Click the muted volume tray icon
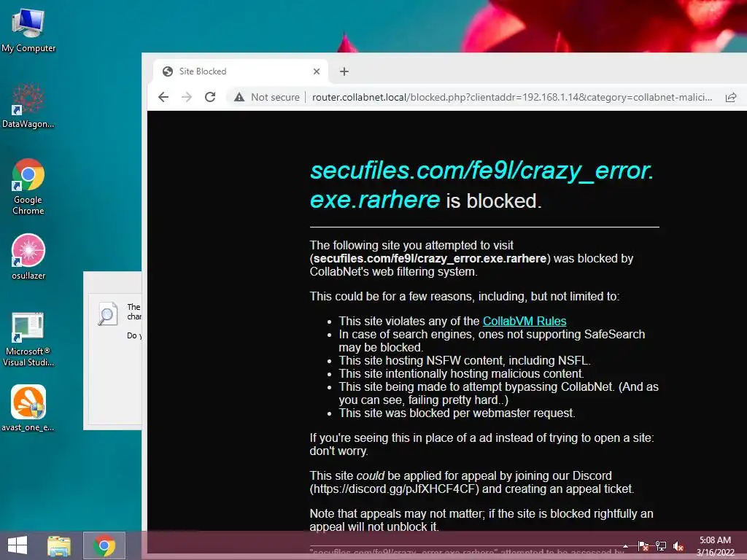This screenshot has width=747, height=560. point(678,545)
